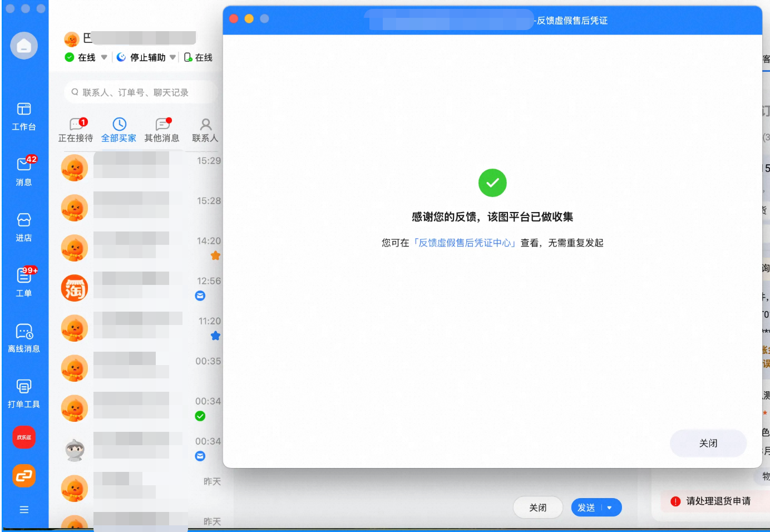Open the hamburger menu at sidebar bottom
Viewport: 770px width, 532px height.
point(24,509)
